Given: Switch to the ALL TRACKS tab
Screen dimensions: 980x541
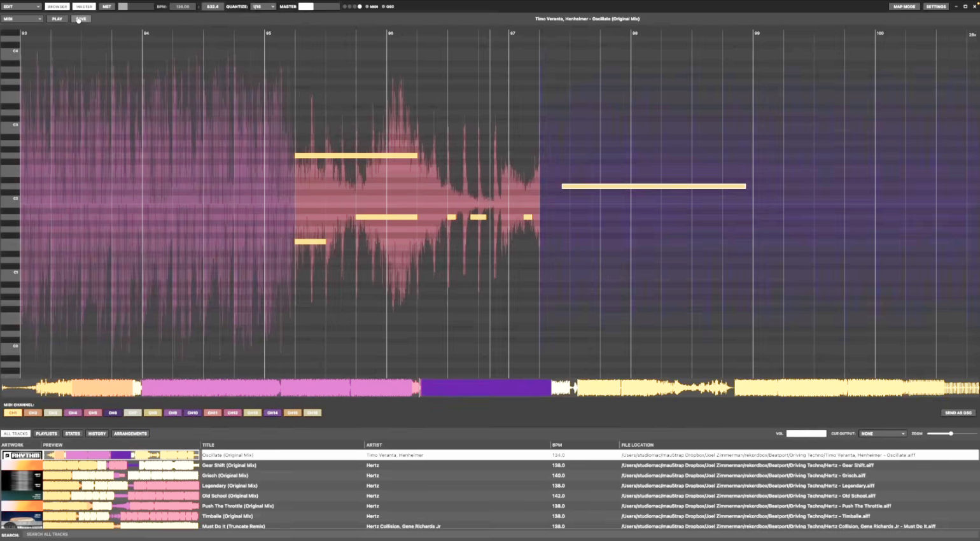Looking at the screenshot, I should tap(16, 433).
